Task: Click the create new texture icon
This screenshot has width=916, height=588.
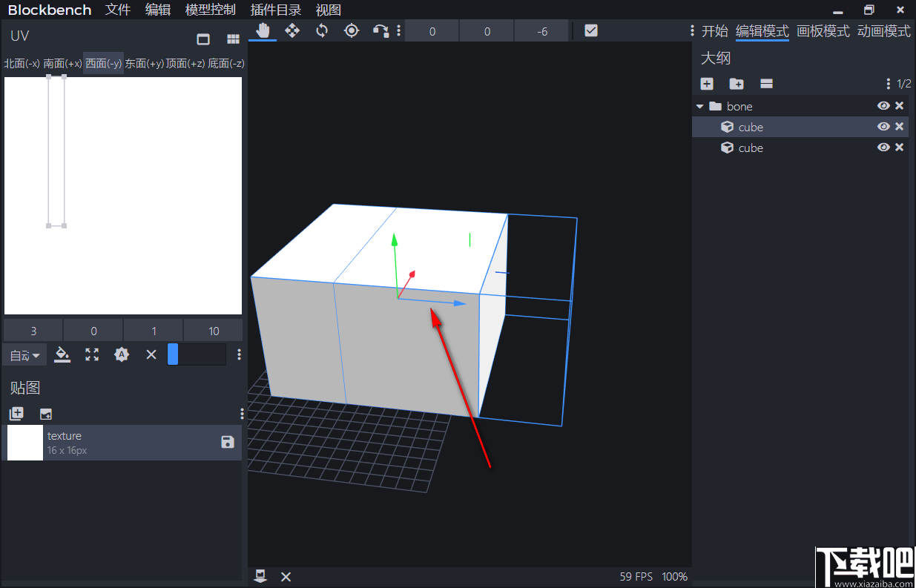Action: [x=16, y=413]
